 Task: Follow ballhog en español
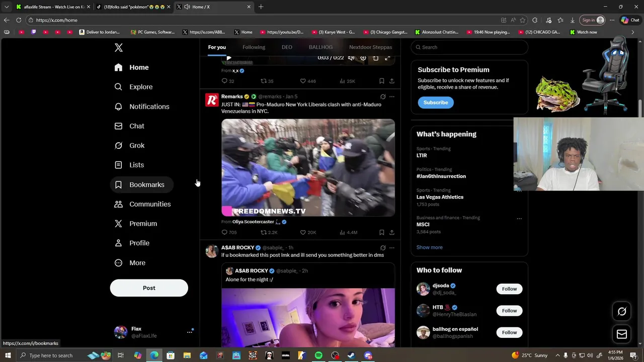click(x=509, y=332)
